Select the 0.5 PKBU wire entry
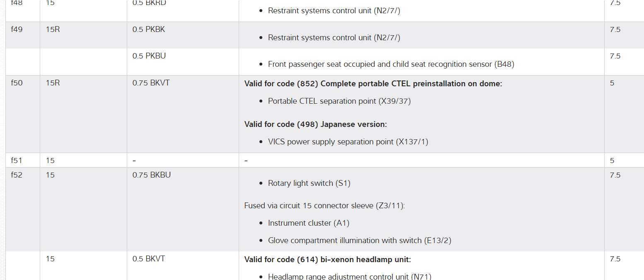This screenshot has height=280, width=644. (149, 56)
